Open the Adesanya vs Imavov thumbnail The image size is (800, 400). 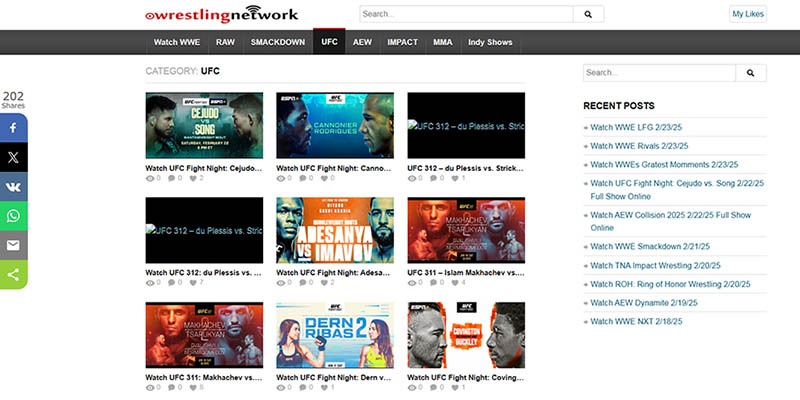coord(335,230)
